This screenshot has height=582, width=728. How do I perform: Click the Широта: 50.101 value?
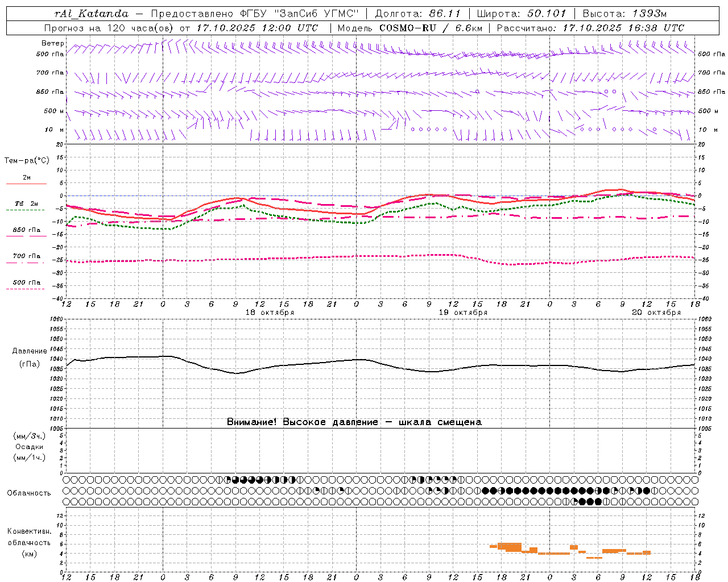point(522,14)
